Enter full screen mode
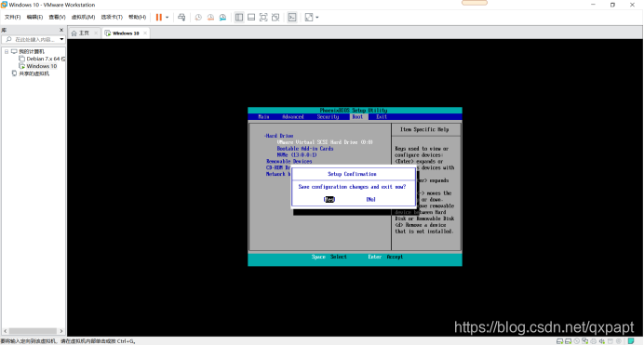This screenshot has width=644, height=345. point(263,18)
